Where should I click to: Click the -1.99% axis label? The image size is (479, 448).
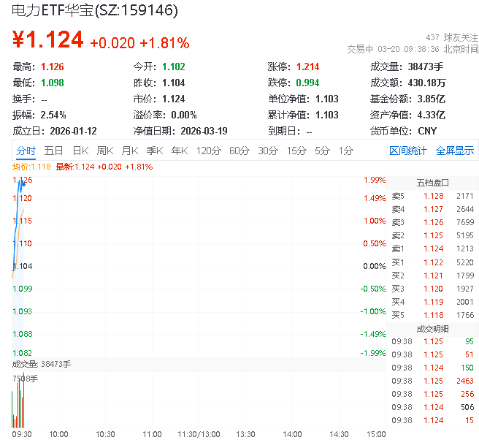373,353
